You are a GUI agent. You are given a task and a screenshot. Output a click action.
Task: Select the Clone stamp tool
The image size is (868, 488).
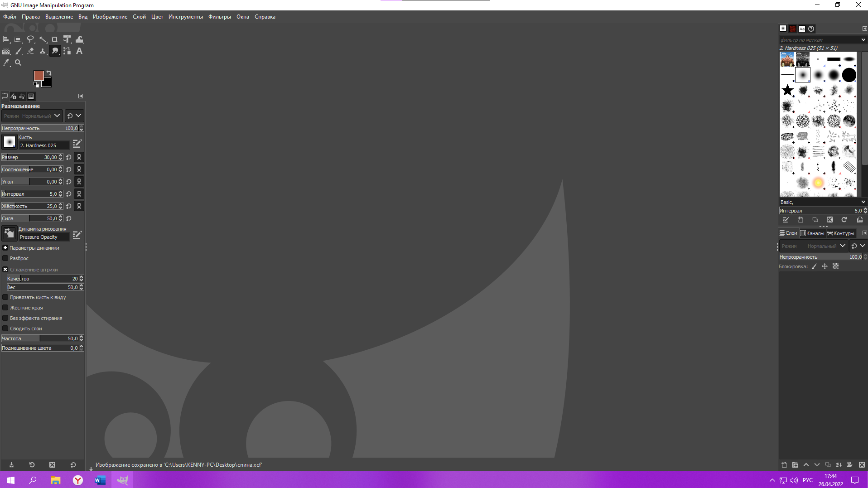coord(43,51)
